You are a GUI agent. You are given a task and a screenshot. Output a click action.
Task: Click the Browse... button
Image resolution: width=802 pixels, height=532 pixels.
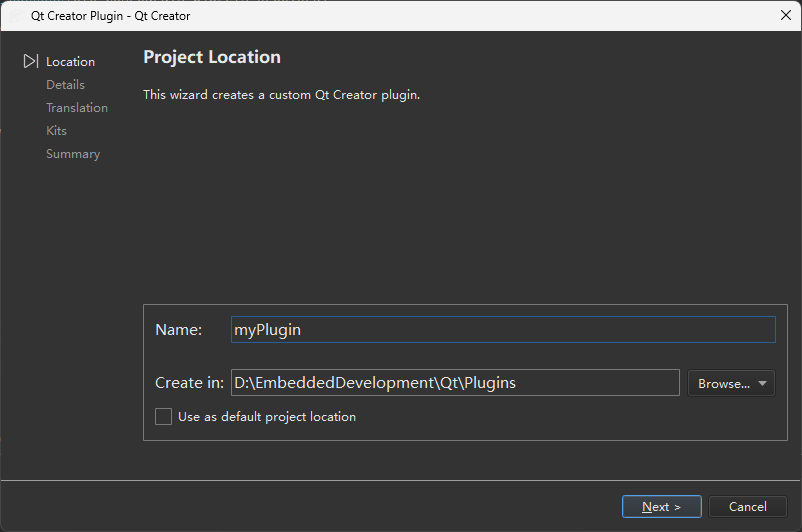click(731, 383)
